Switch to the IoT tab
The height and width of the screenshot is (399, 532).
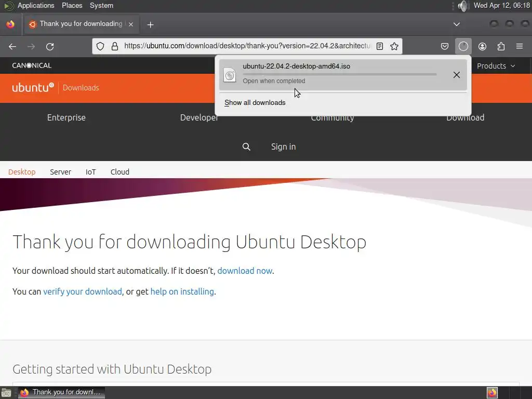(90, 171)
